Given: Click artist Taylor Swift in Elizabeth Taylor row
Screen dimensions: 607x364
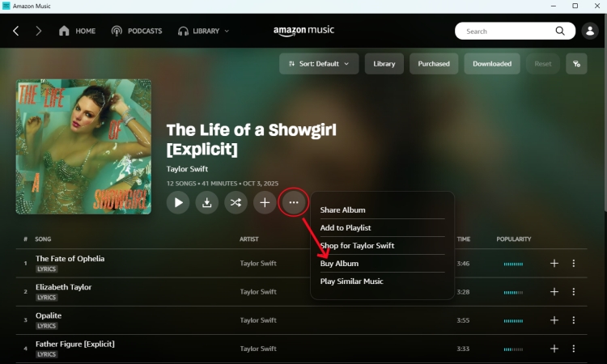Looking at the screenshot, I should click(x=258, y=292).
